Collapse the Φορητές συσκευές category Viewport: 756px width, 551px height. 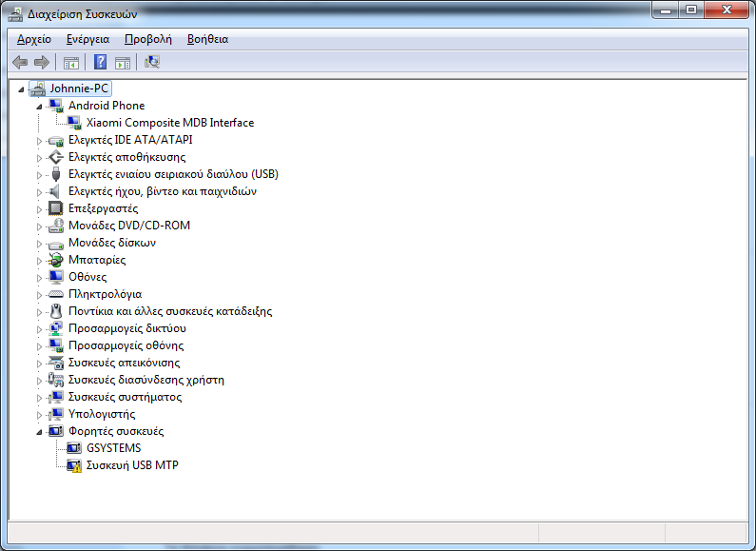pos(39,431)
